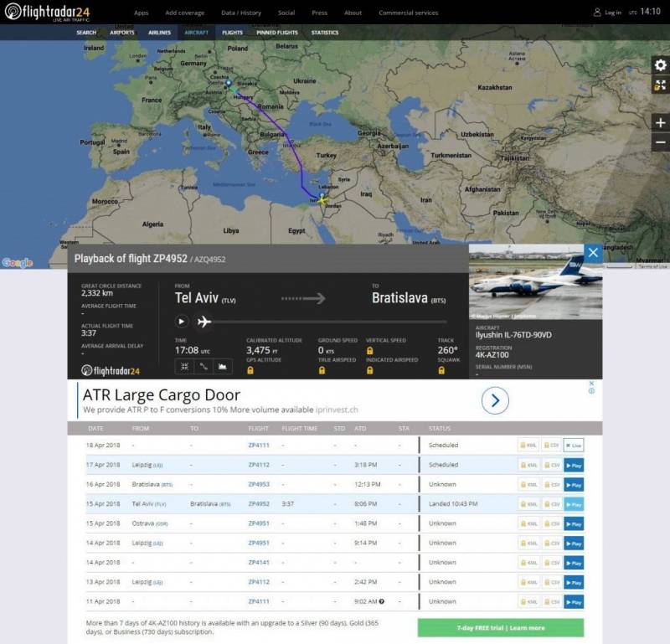Switch to the Flights tab
The width and height of the screenshot is (670, 644).
[232, 33]
